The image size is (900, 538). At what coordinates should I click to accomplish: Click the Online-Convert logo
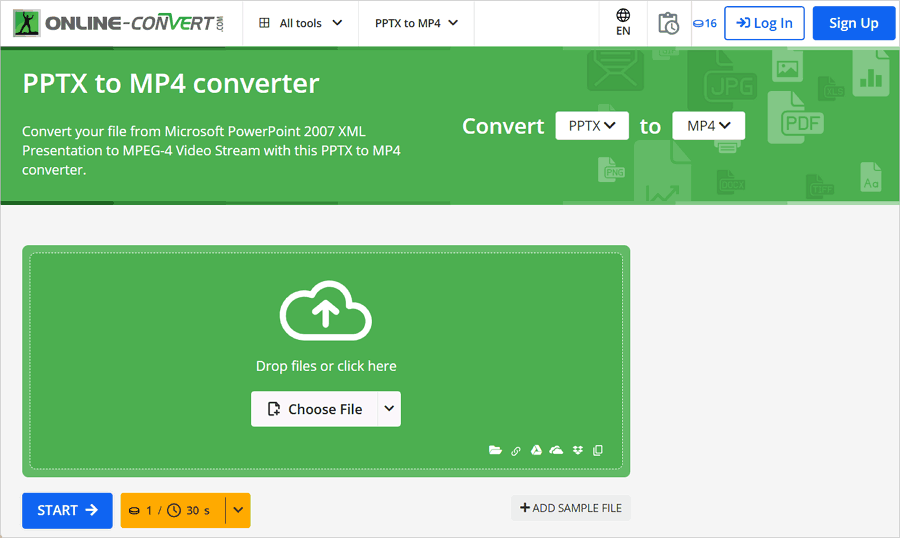coord(119,23)
